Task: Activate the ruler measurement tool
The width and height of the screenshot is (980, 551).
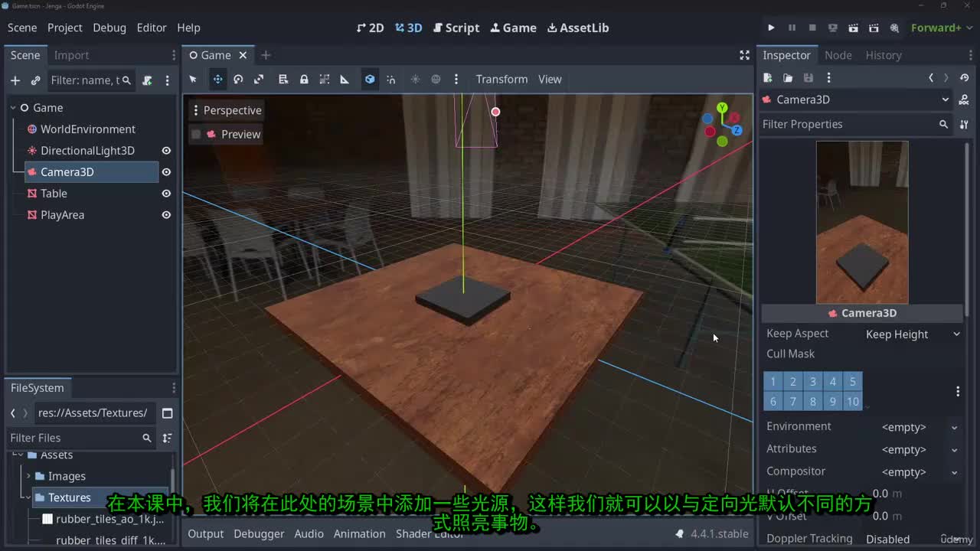Action: 345,80
